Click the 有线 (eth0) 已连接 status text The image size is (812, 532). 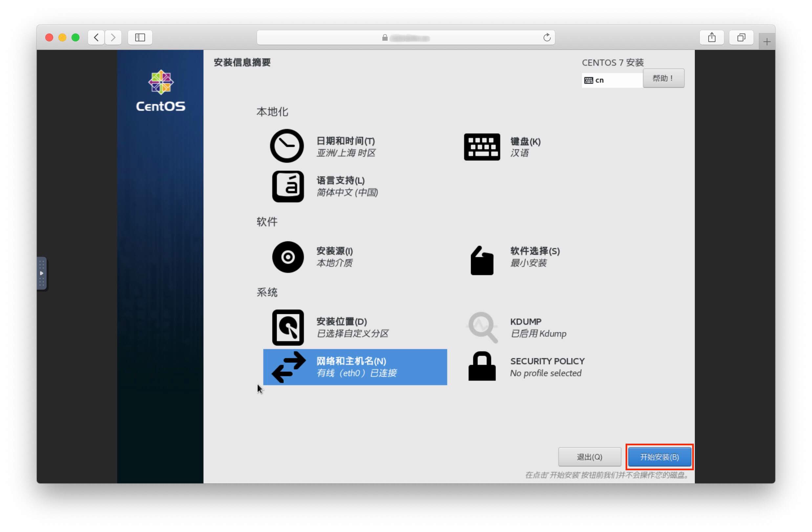pyautogui.click(x=356, y=373)
